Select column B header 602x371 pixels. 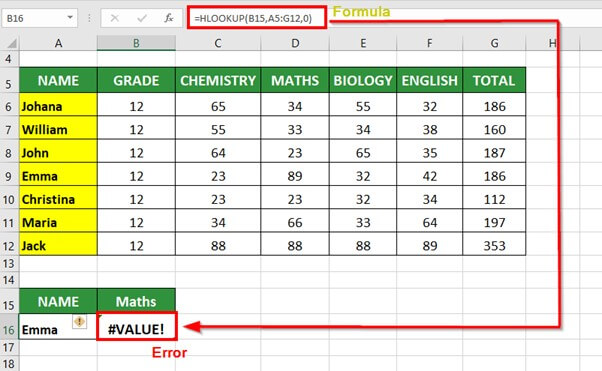[136, 43]
